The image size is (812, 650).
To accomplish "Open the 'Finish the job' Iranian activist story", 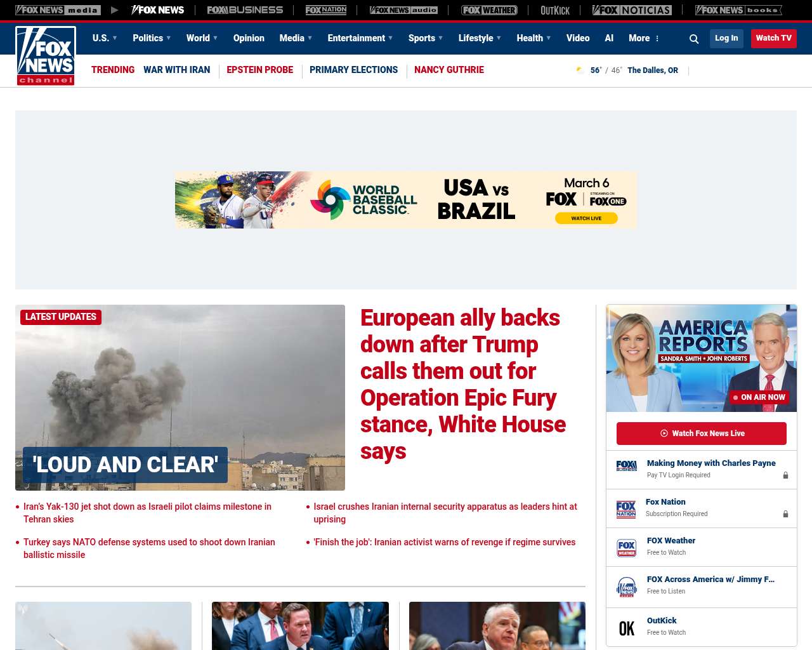I will (445, 542).
